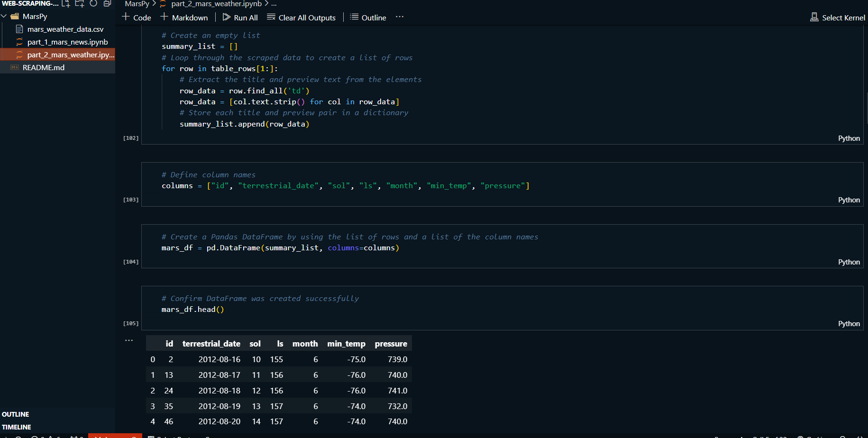Add a new Markdown cell
Screen dimensions: 868x438
point(184,18)
